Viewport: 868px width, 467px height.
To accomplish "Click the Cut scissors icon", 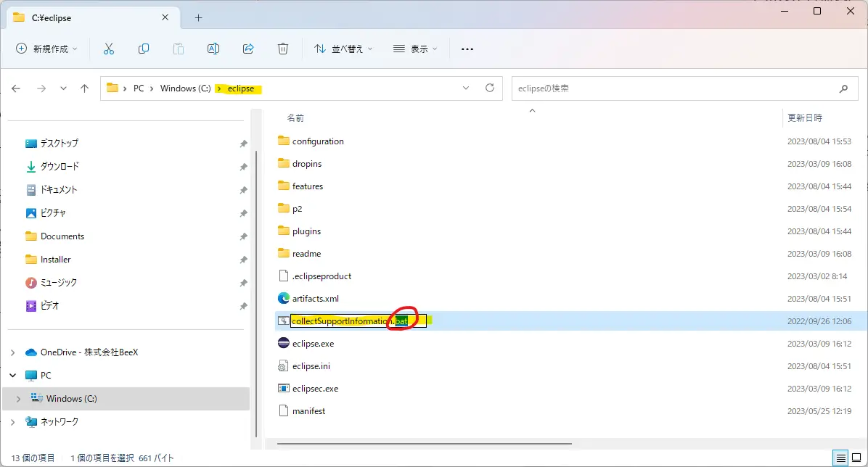I will point(109,49).
